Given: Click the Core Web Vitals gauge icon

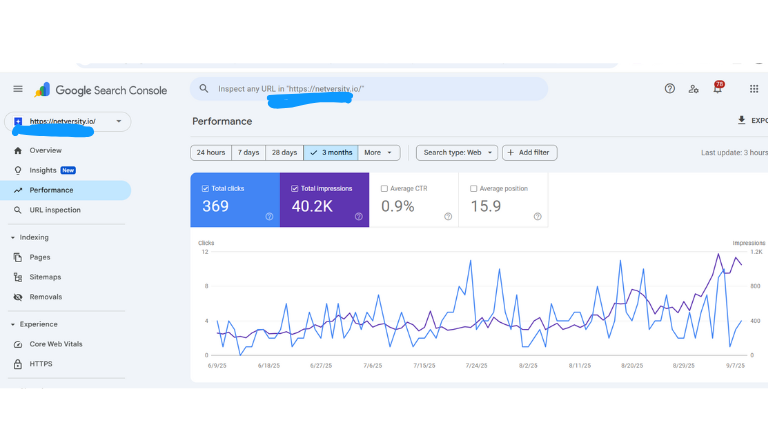Looking at the screenshot, I should (x=18, y=344).
